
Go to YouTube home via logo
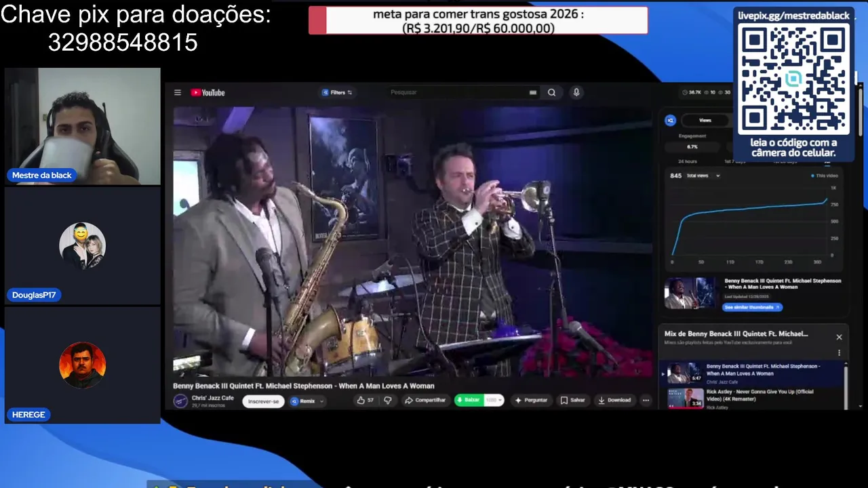(208, 93)
